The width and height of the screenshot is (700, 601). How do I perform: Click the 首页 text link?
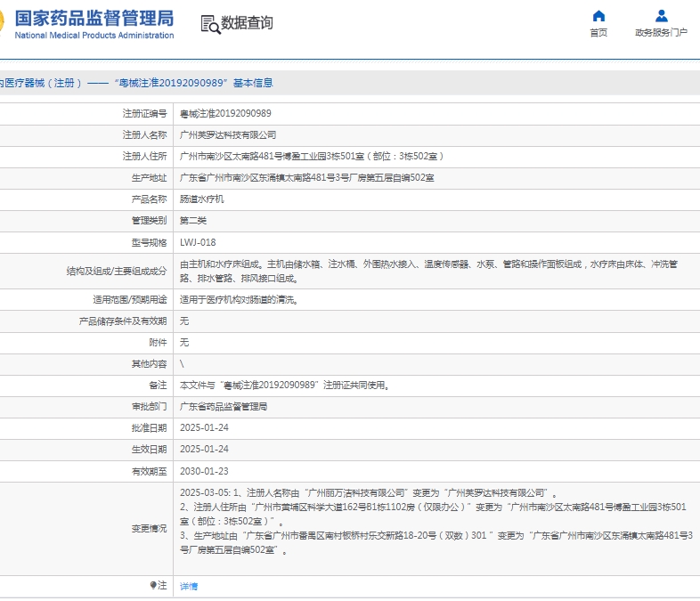pos(598,33)
